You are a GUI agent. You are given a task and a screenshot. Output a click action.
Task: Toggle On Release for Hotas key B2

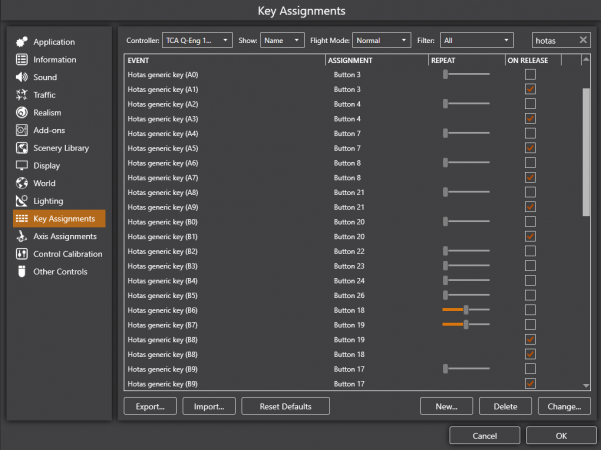[x=530, y=251]
